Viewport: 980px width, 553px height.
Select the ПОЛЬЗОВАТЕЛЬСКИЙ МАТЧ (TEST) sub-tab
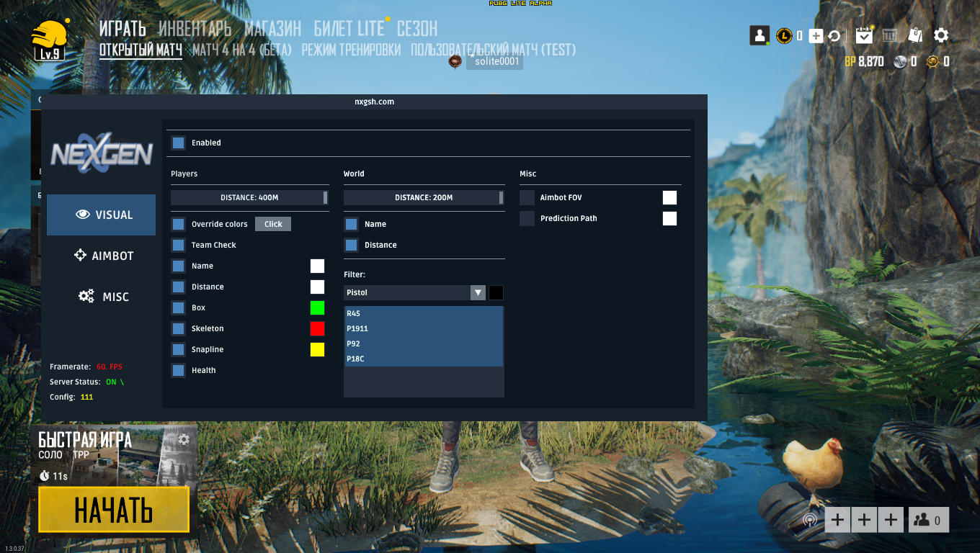[x=494, y=50]
